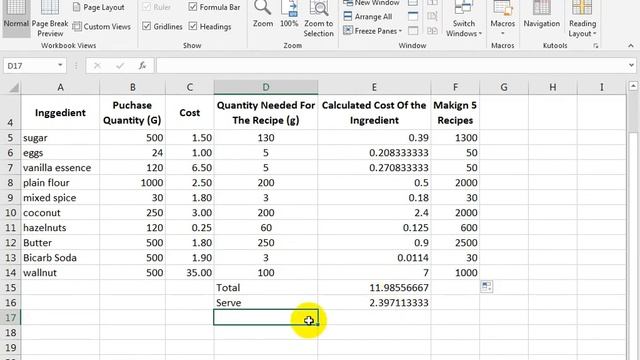The width and height of the screenshot is (640, 360).
Task: Expand the formula bar chevron
Action: tap(631, 65)
